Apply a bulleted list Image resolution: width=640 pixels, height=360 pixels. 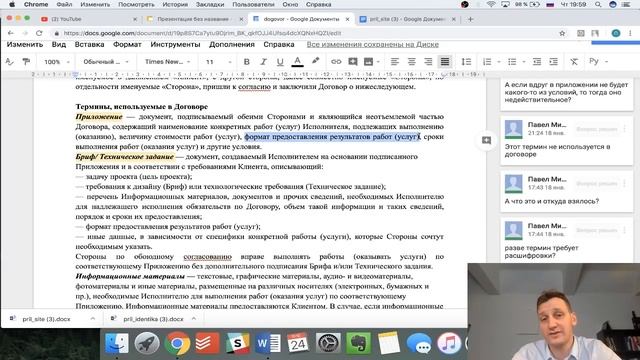point(512,62)
